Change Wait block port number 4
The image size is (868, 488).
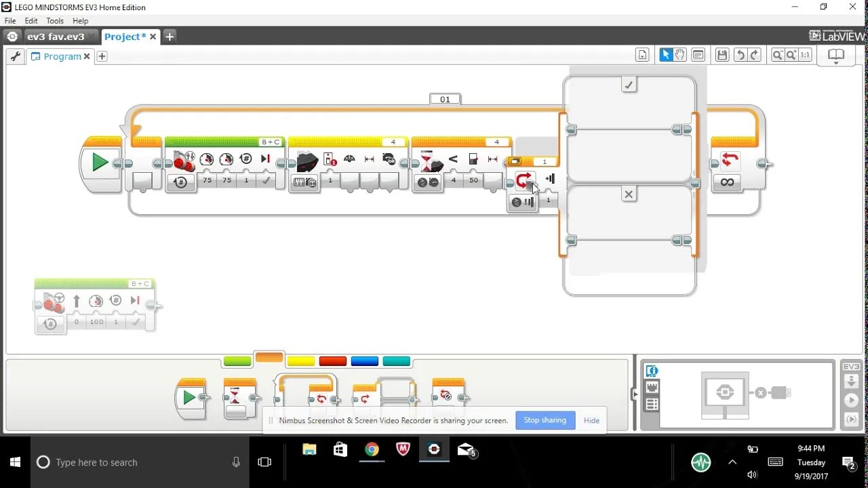[496, 142]
